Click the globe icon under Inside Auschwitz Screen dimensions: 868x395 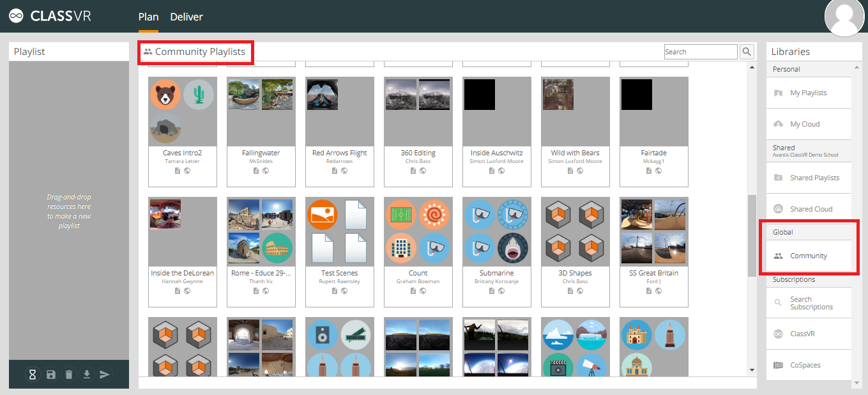coord(501,171)
